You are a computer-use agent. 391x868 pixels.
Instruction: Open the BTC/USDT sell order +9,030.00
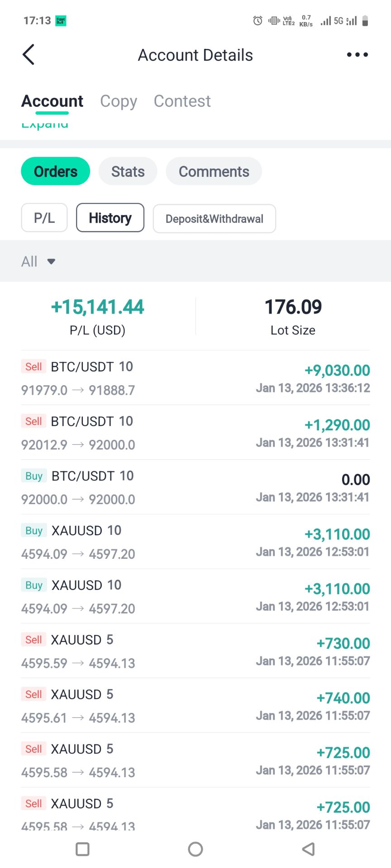195,378
